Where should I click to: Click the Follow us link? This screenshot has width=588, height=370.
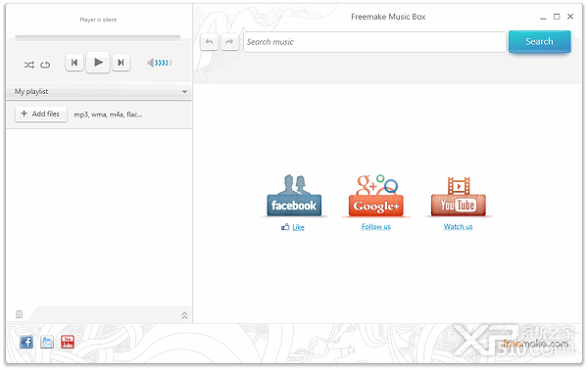click(376, 226)
